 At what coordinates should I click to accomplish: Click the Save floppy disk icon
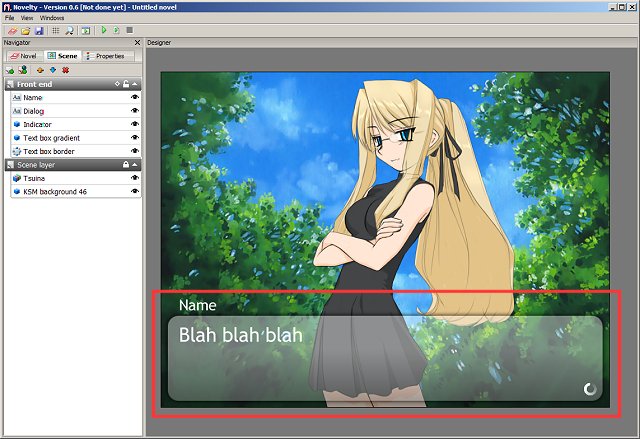pos(39,31)
